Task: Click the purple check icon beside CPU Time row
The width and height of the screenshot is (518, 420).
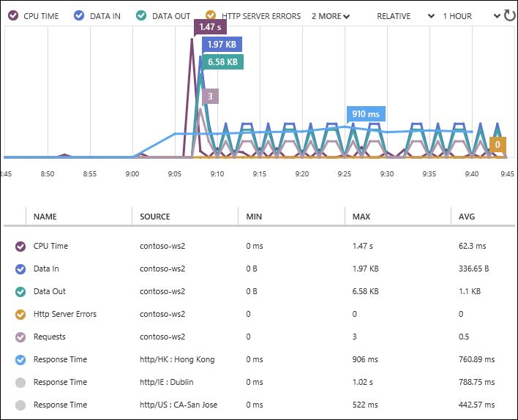Action: coord(20,247)
